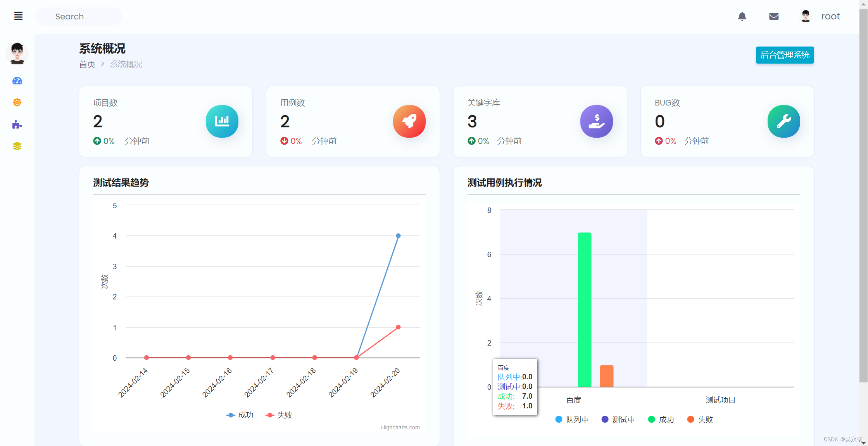Click the wrench icon on BUG数 card
This screenshot has height=446, width=868.
coord(783,121)
